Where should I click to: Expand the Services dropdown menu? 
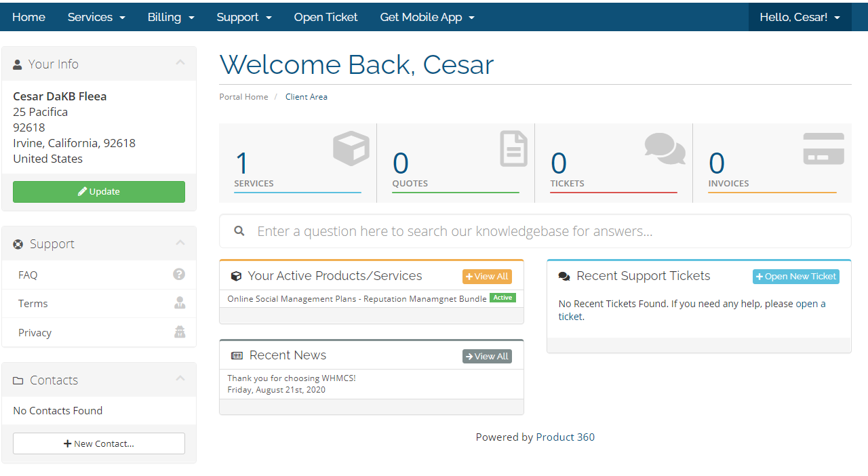tap(96, 17)
